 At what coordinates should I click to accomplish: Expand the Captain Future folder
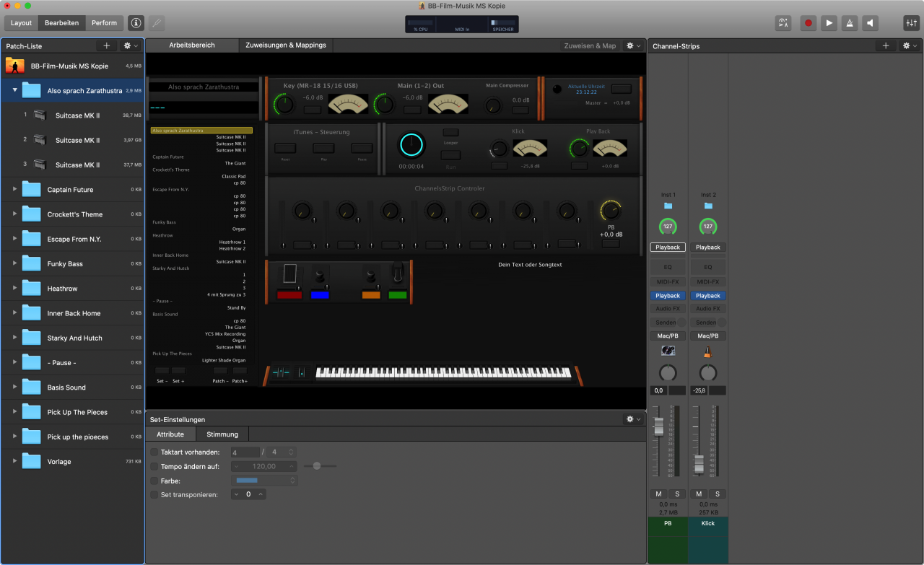14,190
